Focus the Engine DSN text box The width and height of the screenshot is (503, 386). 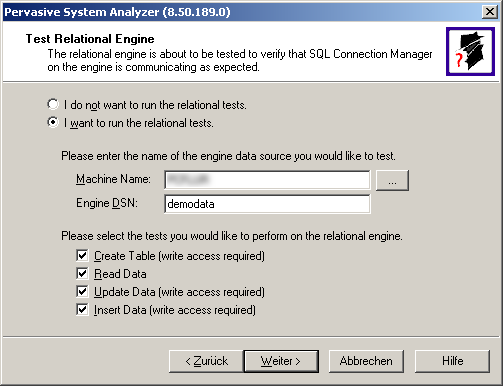tap(267, 204)
